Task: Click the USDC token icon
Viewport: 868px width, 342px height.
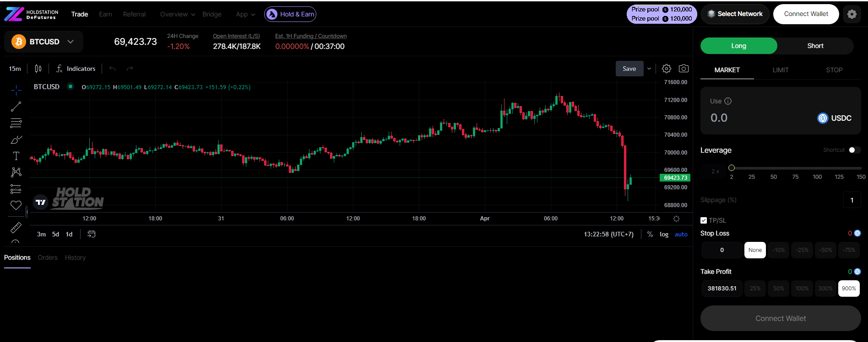Action: pyautogui.click(x=823, y=118)
